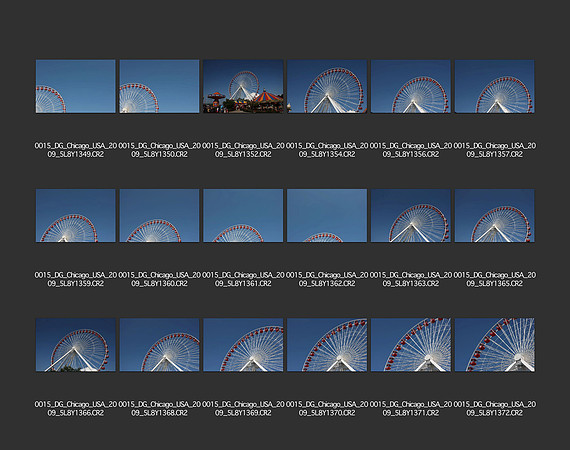Select the thumbnail for image 5L8Y1366.CR2
The height and width of the screenshot is (450, 570).
tap(76, 345)
